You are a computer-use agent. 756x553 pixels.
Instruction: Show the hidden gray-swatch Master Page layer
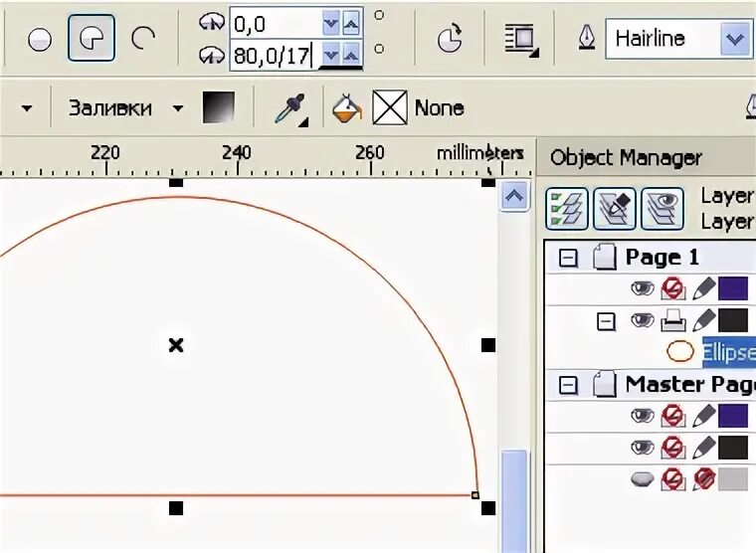[643, 479]
